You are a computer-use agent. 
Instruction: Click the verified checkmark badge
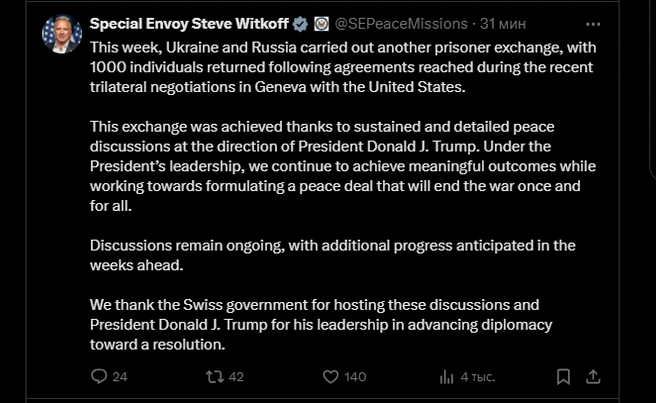[299, 23]
